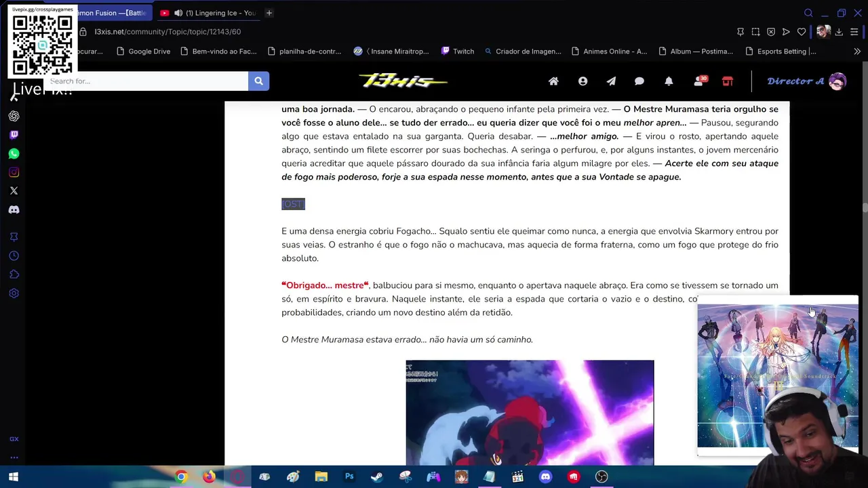Open 'Animes Online - A...' bookmark
Screen dimensions: 868x488
(609, 52)
